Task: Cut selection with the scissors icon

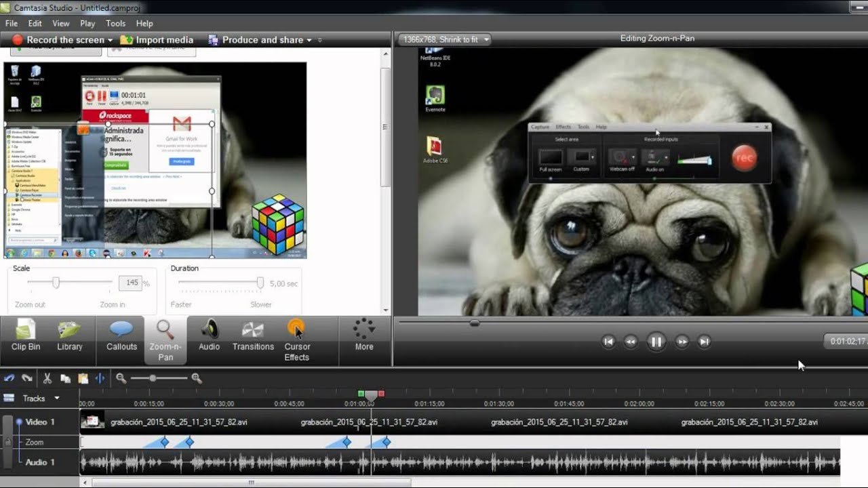Action: [x=47, y=378]
